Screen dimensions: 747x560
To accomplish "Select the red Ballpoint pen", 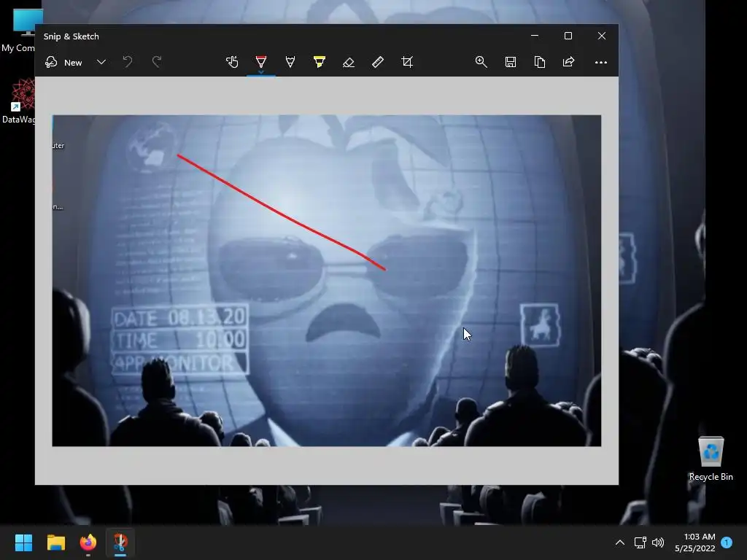I will tap(261, 61).
